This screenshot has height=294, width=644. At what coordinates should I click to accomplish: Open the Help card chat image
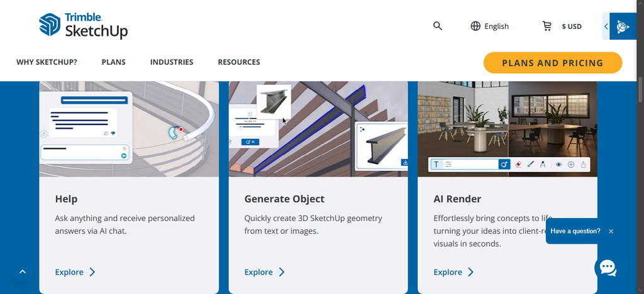pyautogui.click(x=129, y=129)
